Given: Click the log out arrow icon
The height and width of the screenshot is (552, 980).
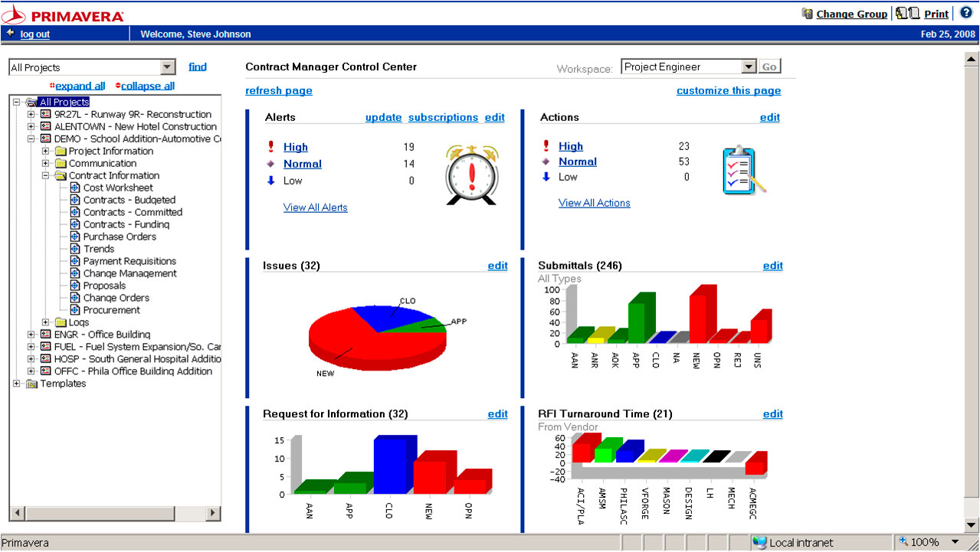Looking at the screenshot, I should [10, 34].
